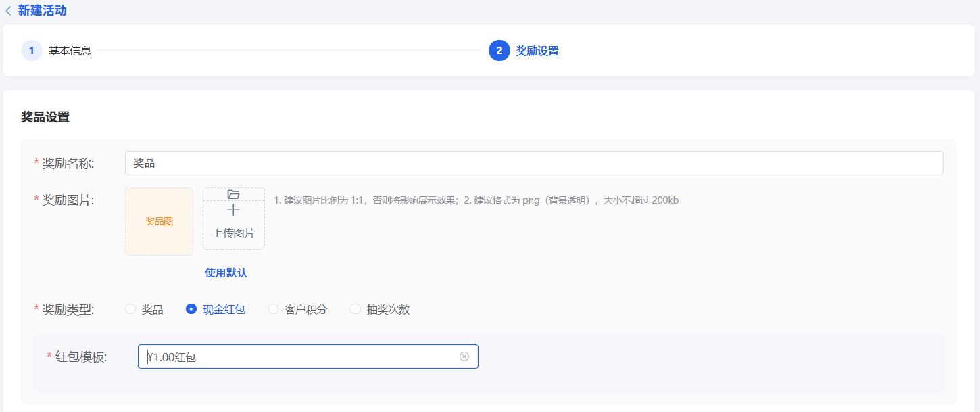This screenshot has height=412, width=980.
Task: Switch to the 奖励设置 step label
Action: (x=537, y=51)
